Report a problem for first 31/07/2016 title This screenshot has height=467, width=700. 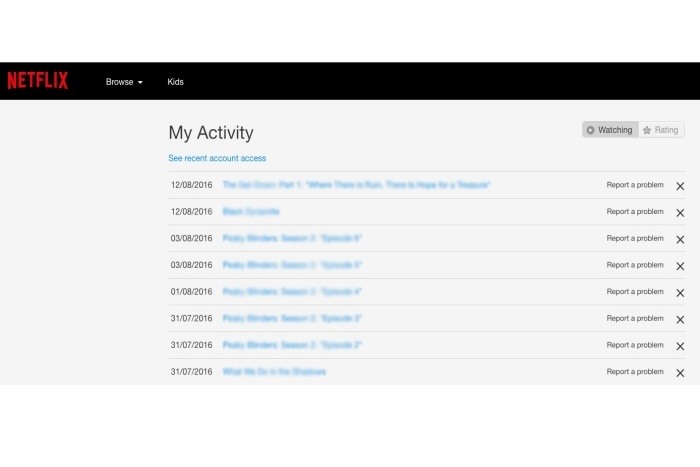click(635, 318)
